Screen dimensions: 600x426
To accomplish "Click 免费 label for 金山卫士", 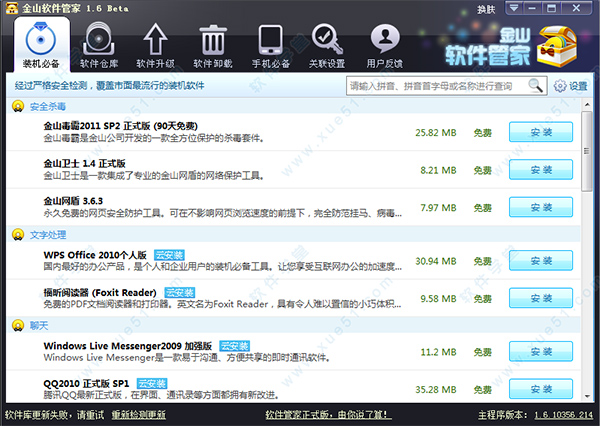I will coord(483,170).
